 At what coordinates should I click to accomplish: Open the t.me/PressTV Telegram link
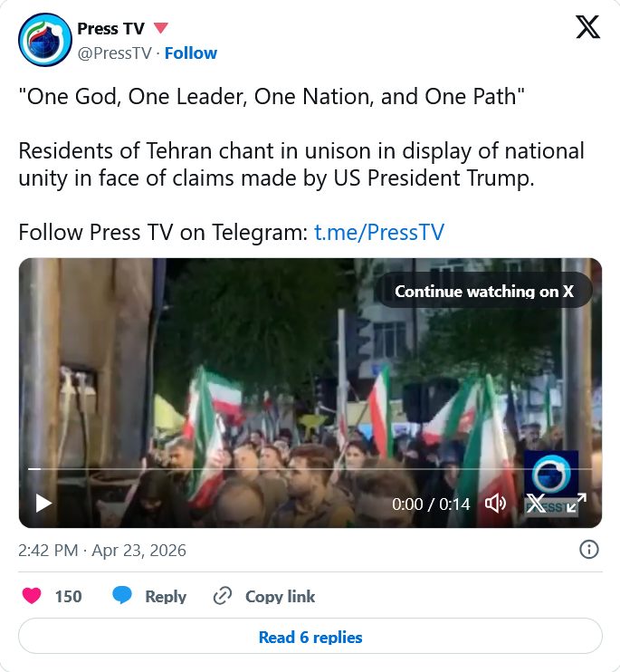379,232
